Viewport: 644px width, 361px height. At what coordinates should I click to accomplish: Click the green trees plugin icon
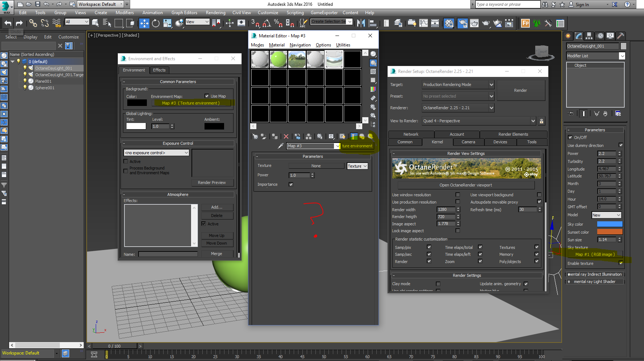click(x=537, y=23)
